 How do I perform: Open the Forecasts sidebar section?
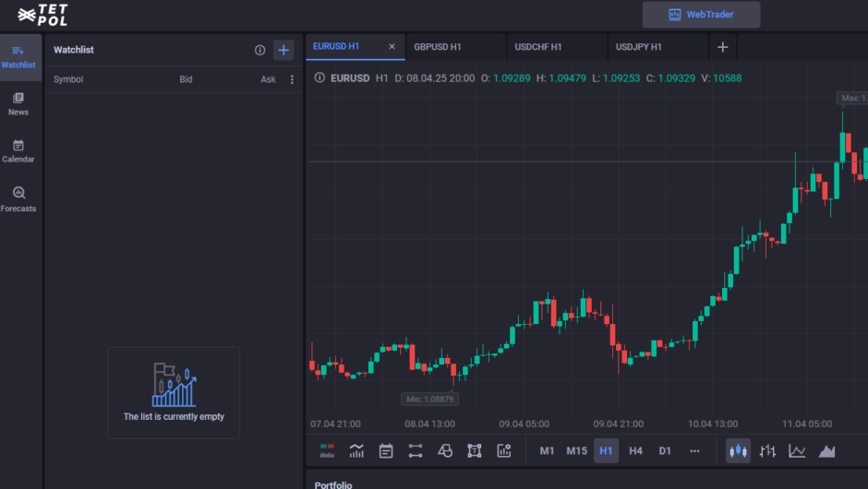tap(18, 198)
